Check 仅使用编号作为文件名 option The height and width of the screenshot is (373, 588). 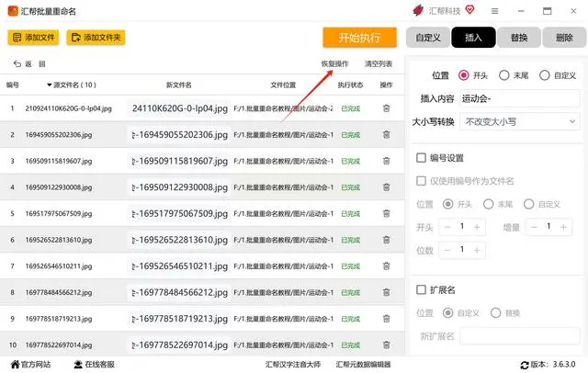pyautogui.click(x=421, y=181)
